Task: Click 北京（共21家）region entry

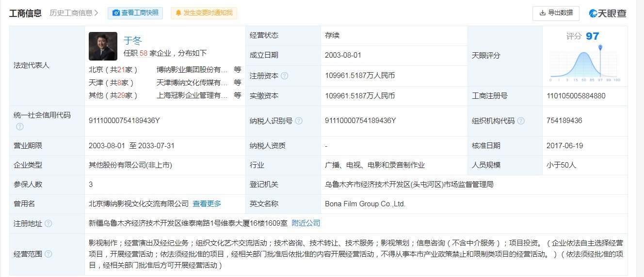Action: [x=113, y=70]
